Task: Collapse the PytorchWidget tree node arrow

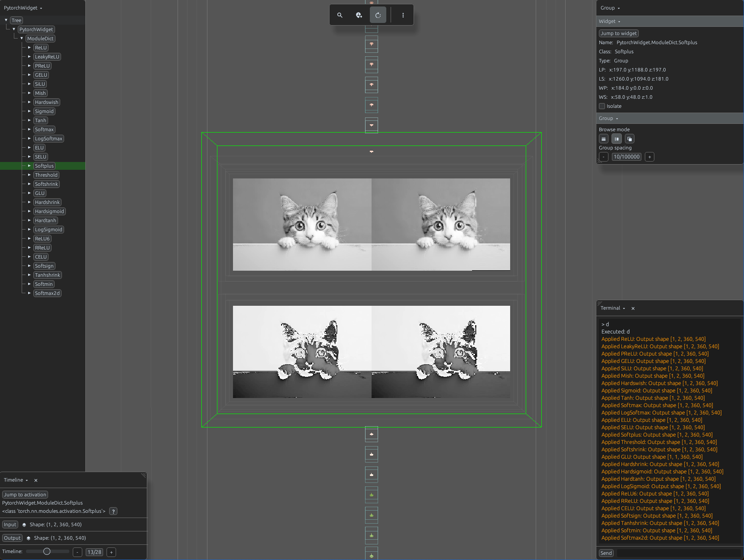Action: click(14, 29)
